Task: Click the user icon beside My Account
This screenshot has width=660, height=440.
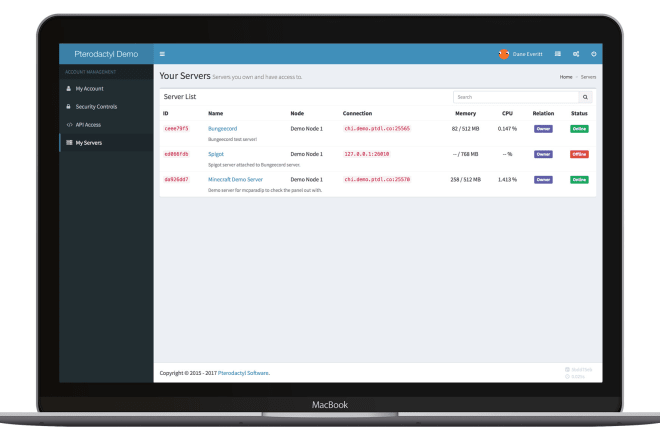Action: coord(68,88)
